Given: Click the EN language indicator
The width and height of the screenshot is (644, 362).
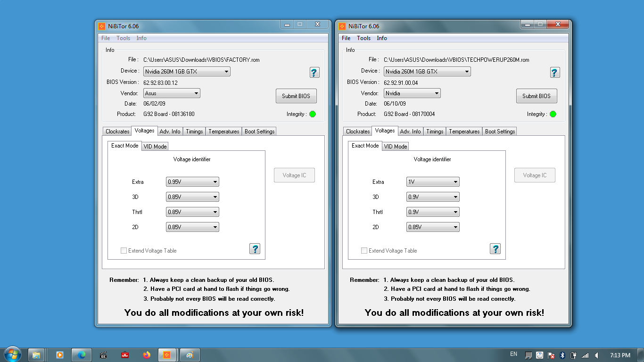Looking at the screenshot, I should point(513,354).
